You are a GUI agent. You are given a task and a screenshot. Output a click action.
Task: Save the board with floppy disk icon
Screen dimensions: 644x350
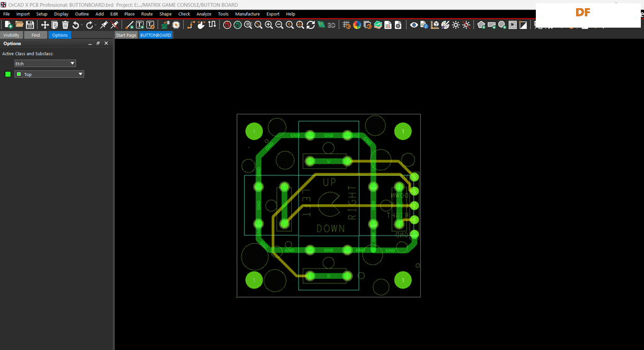click(x=30, y=25)
